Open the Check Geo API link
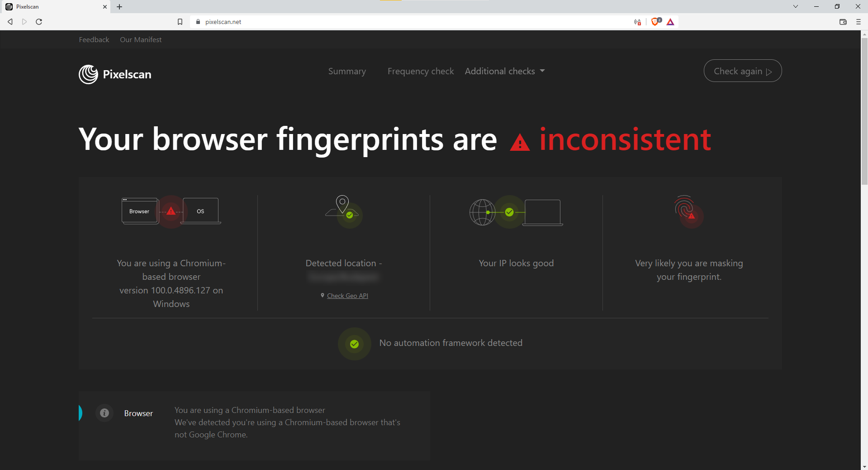Image resolution: width=868 pixels, height=470 pixels. tap(347, 296)
